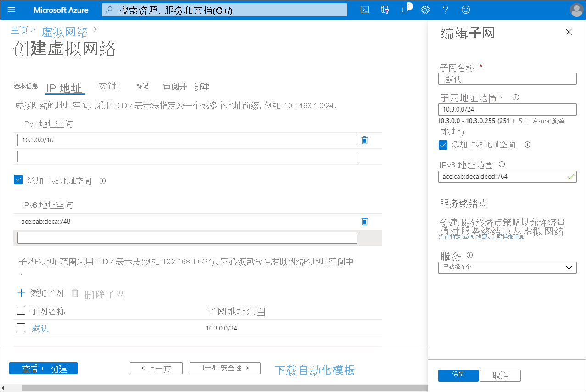
Task: Delete the 10.3.0.0/16 IPv4 address space
Action: [x=364, y=140]
